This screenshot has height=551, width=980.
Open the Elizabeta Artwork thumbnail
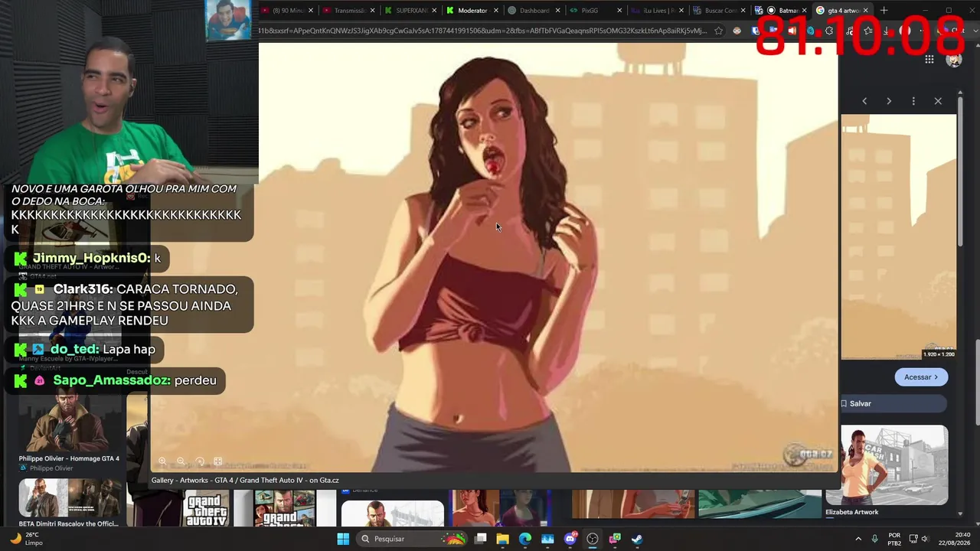pos(893,465)
